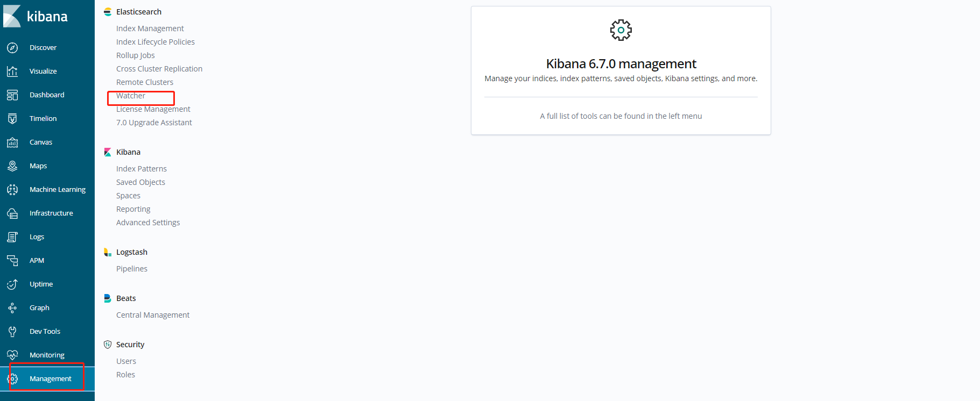Open Index Lifecycle Policies link
Screen dimensions: 980x401
156,42
